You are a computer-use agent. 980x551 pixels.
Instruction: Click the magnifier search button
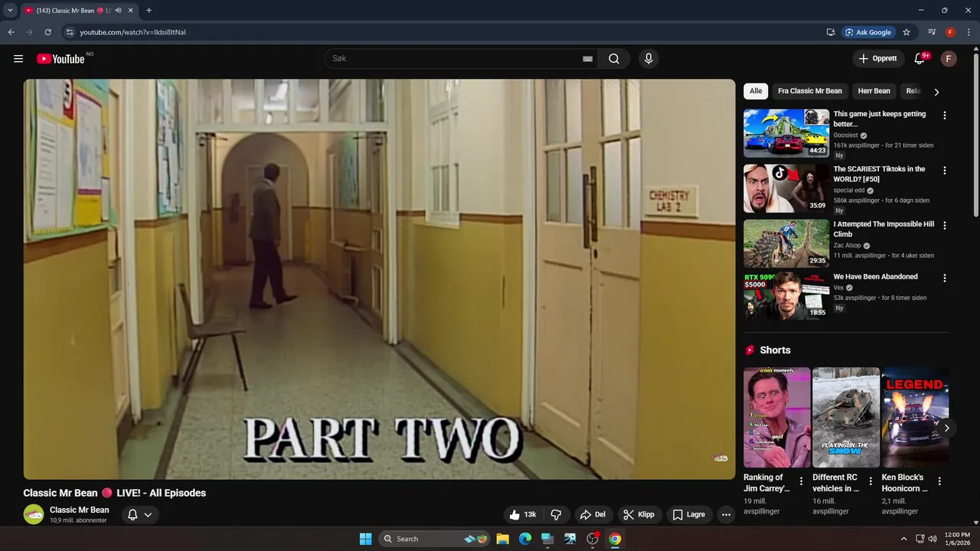[614, 59]
